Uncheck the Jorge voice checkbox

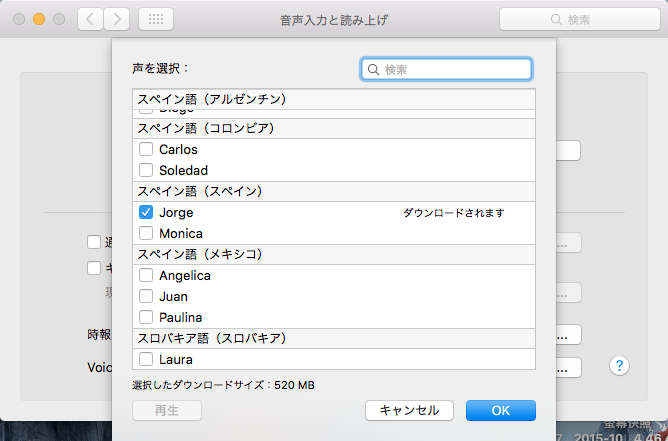pos(146,212)
